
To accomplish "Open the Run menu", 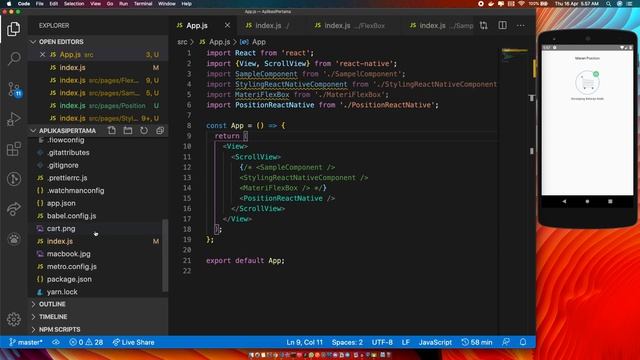I will point(123,4).
